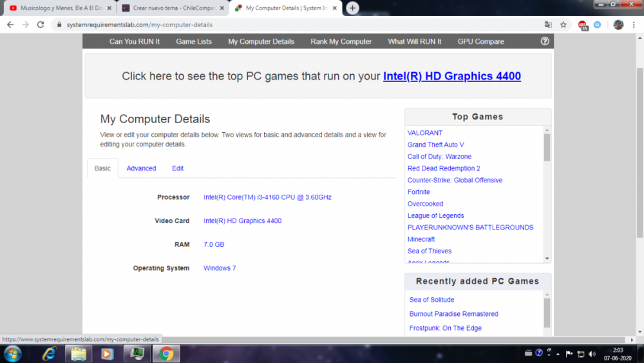Close the Musicologo y Menes tab
Image resolution: width=644 pixels, height=363 pixels.
pos(109,8)
